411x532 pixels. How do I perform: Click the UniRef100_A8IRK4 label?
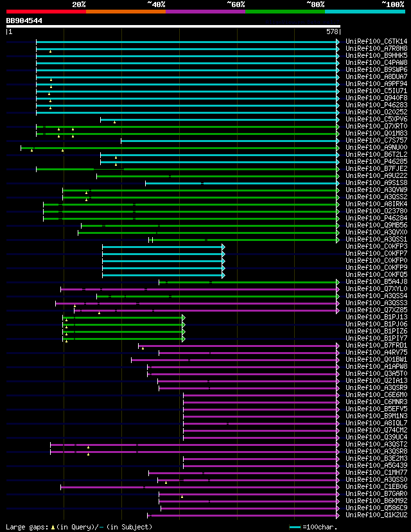pyautogui.click(x=376, y=204)
